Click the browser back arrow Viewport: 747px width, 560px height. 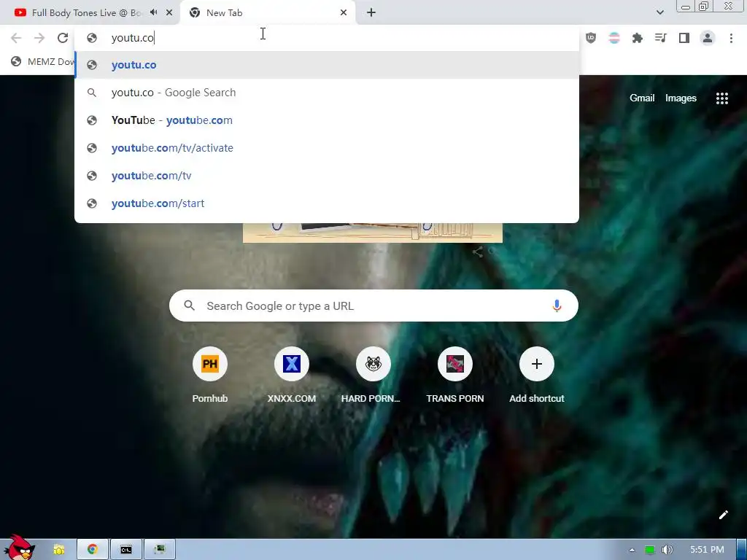click(16, 38)
